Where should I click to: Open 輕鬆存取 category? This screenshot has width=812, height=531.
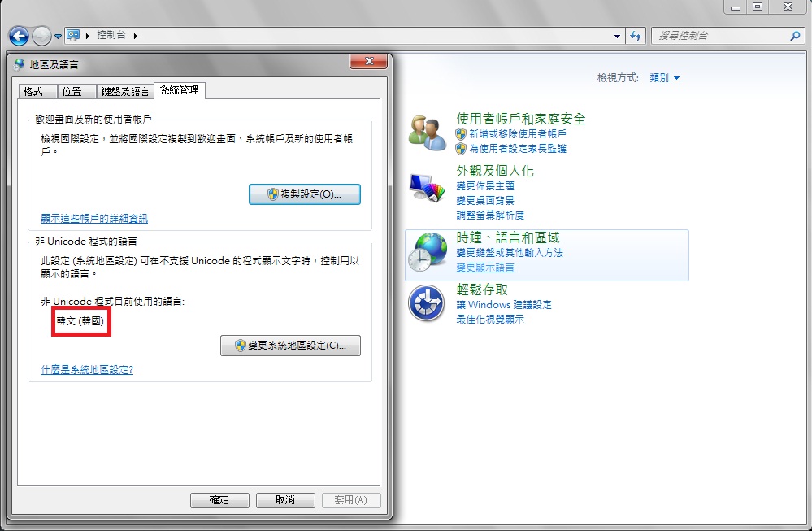[x=482, y=289]
